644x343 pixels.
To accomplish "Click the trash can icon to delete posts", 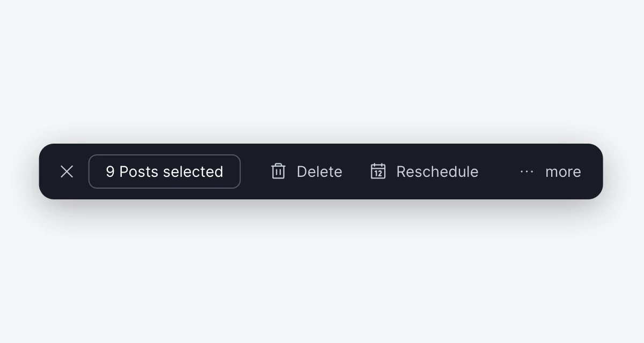I will coord(278,171).
